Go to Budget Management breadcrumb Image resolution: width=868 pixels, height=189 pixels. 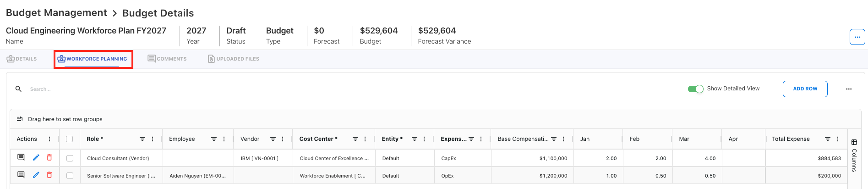(x=56, y=13)
